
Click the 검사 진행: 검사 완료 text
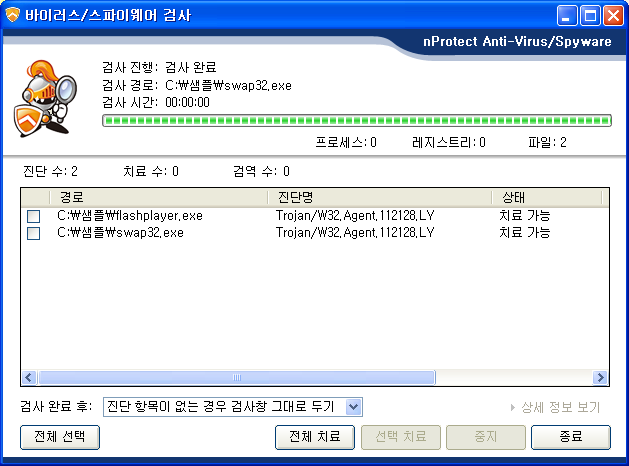(x=159, y=67)
